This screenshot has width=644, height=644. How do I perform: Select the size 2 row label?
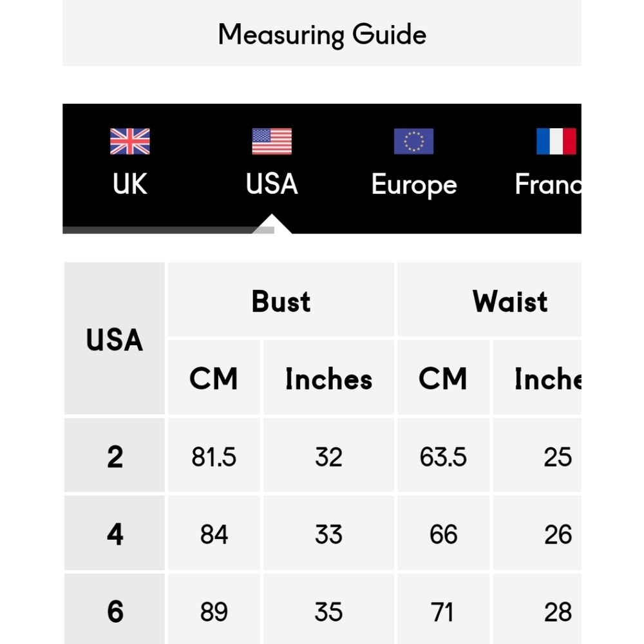[x=115, y=455]
